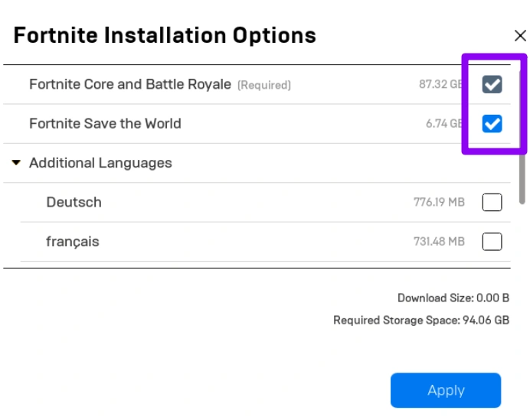Select the Fortnite Core and Battle Royale label
Screen dimensions: 530x420
pyautogui.click(x=129, y=84)
